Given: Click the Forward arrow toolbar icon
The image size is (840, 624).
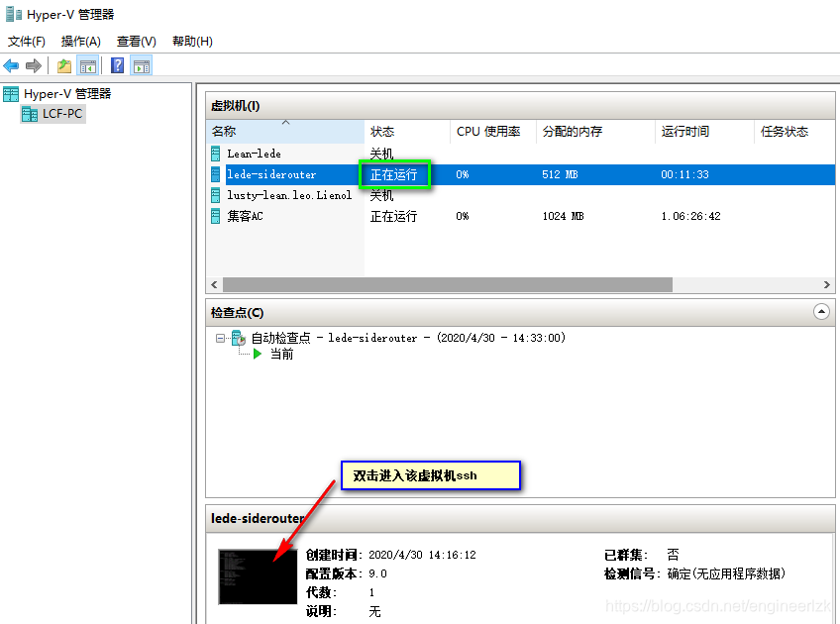Looking at the screenshot, I should (34, 66).
